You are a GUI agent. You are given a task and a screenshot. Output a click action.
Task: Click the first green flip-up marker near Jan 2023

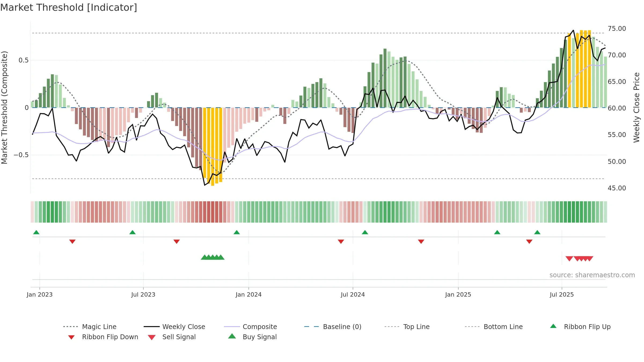tap(36, 232)
